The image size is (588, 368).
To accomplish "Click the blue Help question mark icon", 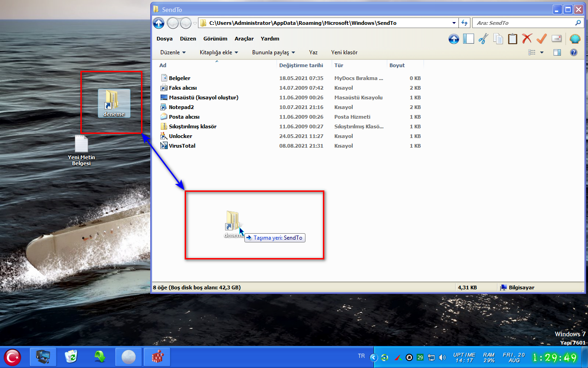I will (x=573, y=52).
